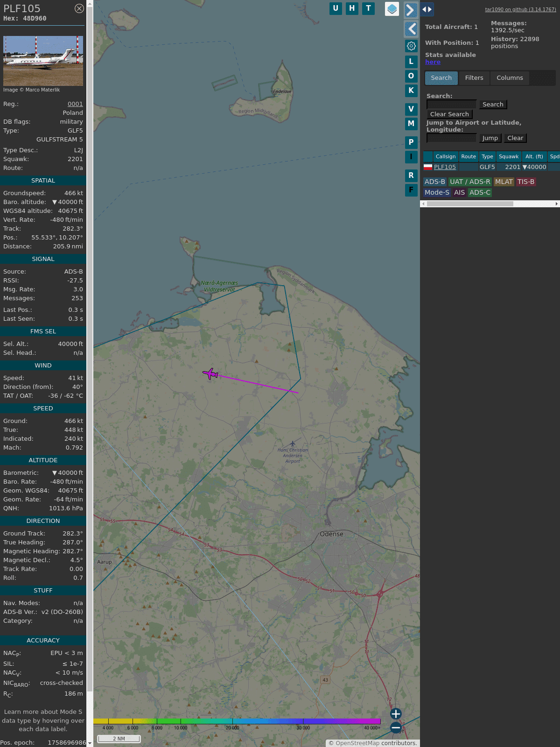Click the H map toggle button
This screenshot has width=560, height=747.
click(352, 8)
